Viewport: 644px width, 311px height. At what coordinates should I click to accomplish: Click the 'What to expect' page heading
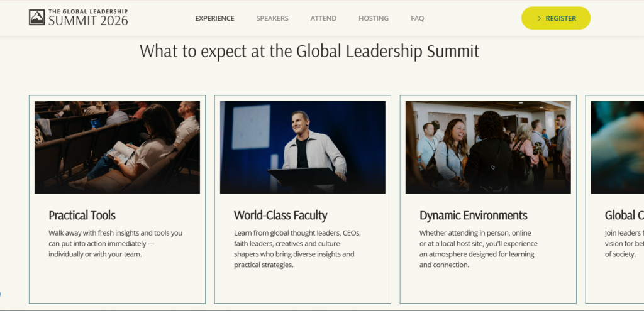pos(309,52)
